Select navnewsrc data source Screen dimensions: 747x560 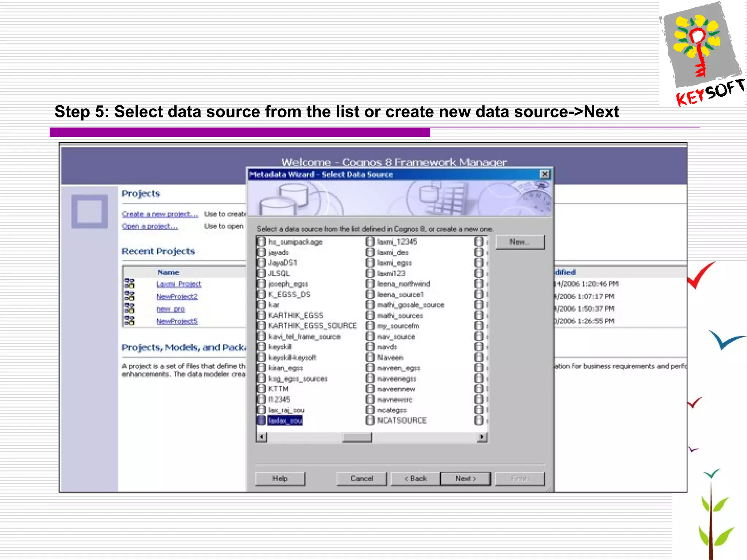[395, 400]
